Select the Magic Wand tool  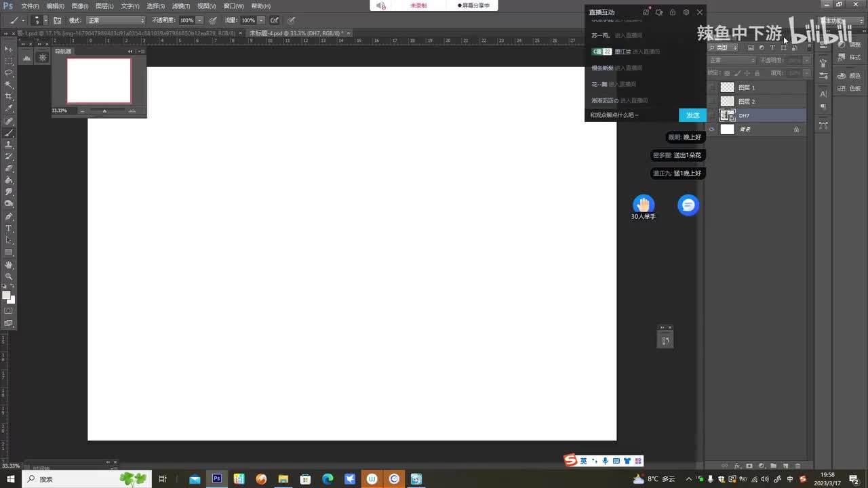pos(9,85)
